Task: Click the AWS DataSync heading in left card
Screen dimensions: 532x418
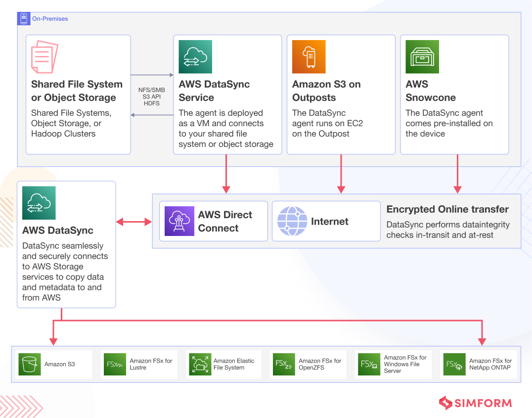Action: 58,230
